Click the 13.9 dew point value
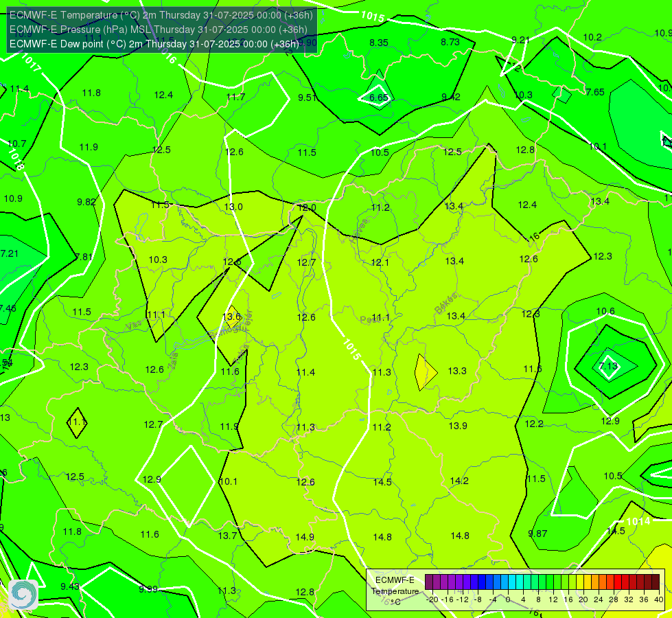This screenshot has height=618, width=672. [458, 426]
